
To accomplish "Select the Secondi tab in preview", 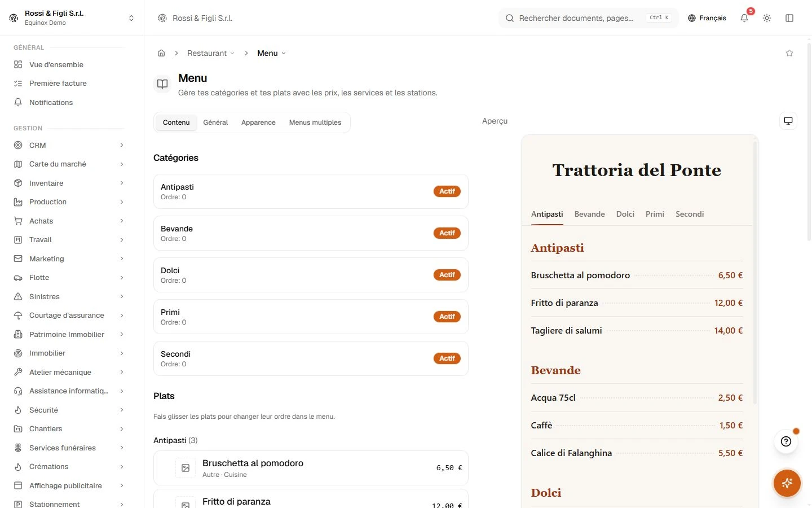I will (x=690, y=214).
